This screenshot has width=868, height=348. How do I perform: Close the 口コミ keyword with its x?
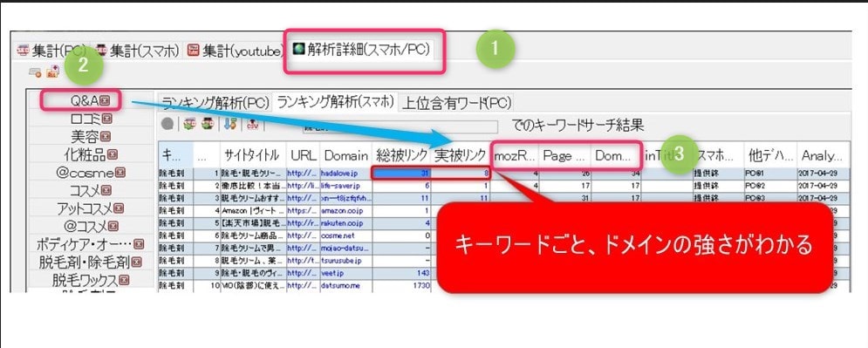[x=106, y=119]
